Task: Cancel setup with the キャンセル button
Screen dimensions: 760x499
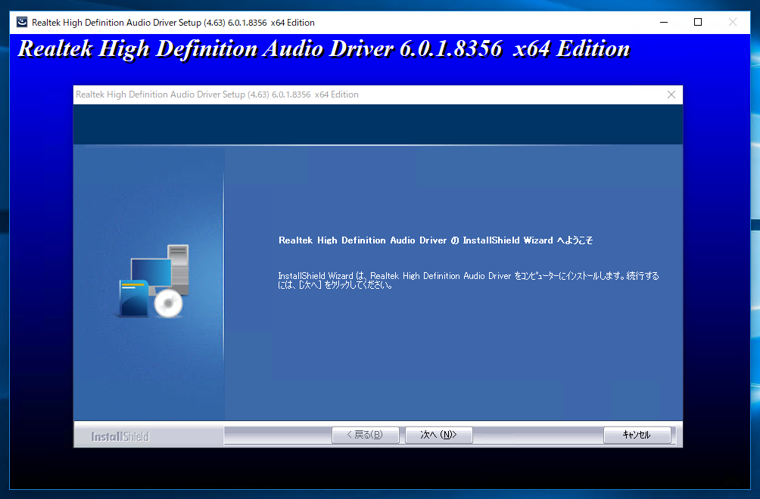Action: point(637,435)
